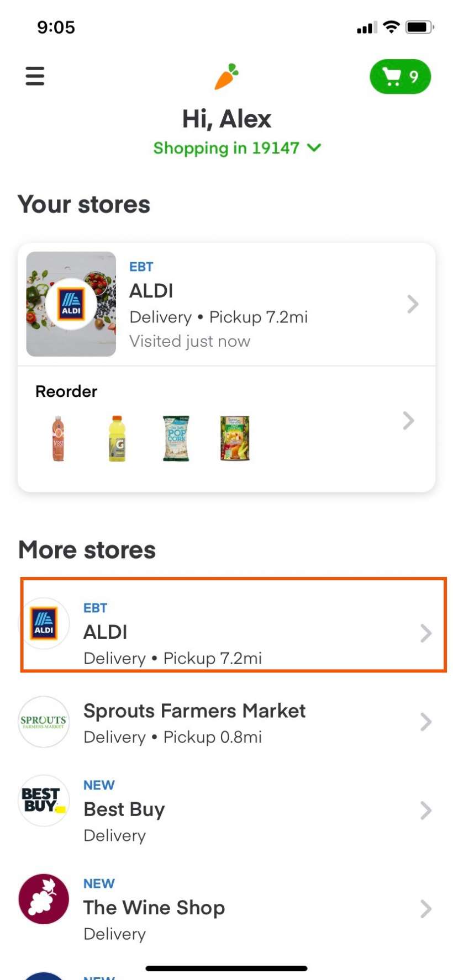Open the shopping cart with 9 items
The height and width of the screenshot is (980, 453).
400,77
